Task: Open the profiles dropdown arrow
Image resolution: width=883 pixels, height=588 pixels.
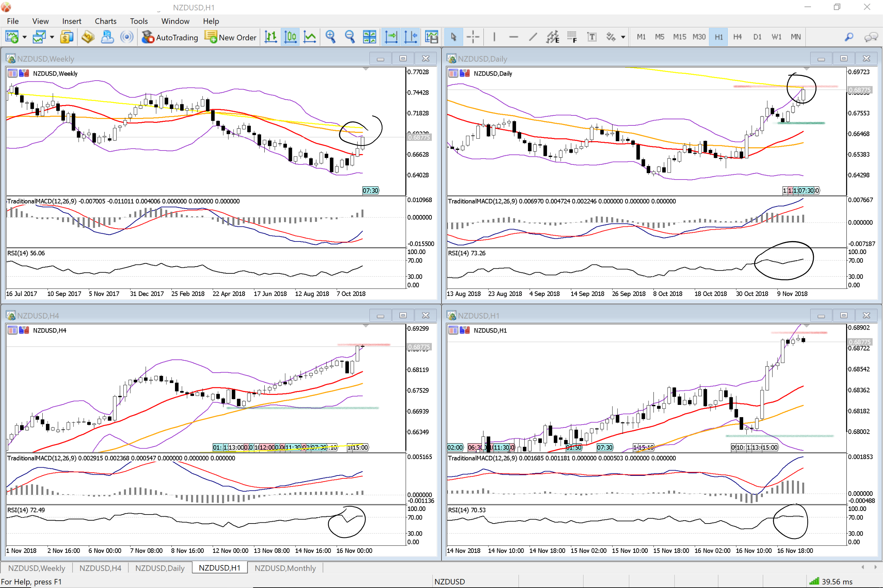Action: (52, 37)
